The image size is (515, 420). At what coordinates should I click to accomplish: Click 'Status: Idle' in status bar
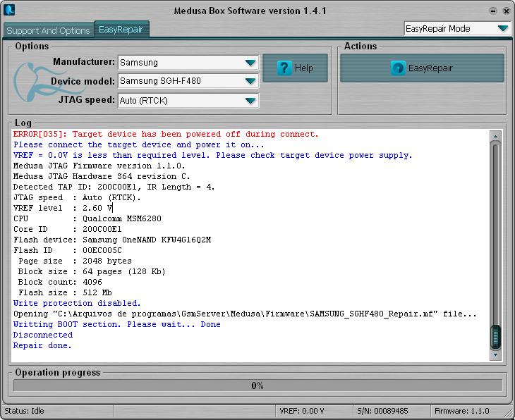click(x=24, y=411)
